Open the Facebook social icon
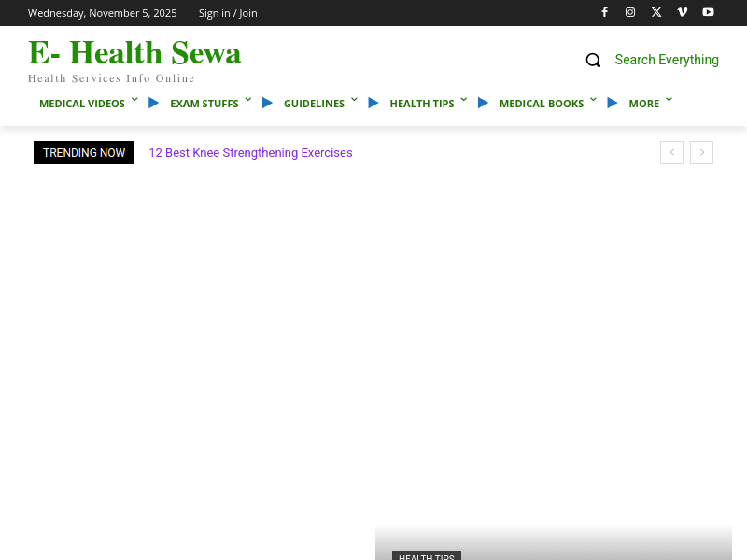Image resolution: width=747 pixels, height=560 pixels. coord(604,12)
